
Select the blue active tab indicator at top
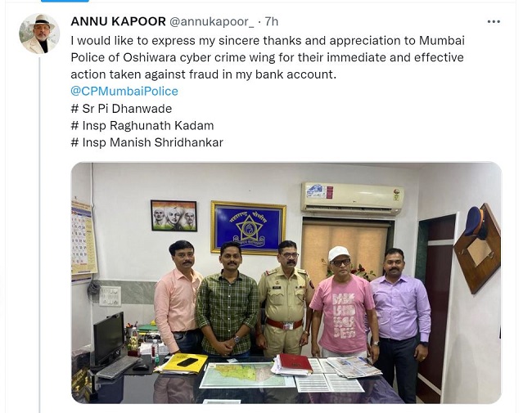point(65,1)
